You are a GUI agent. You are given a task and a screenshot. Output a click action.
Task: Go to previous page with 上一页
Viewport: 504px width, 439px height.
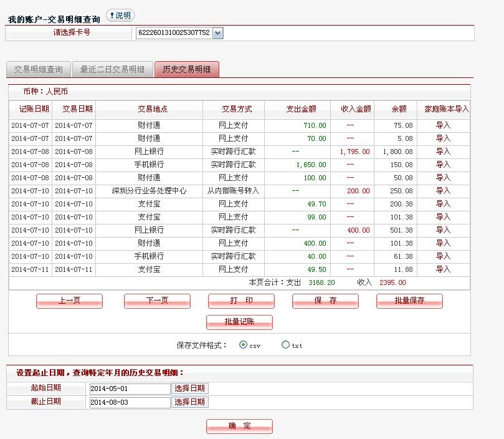tap(69, 301)
